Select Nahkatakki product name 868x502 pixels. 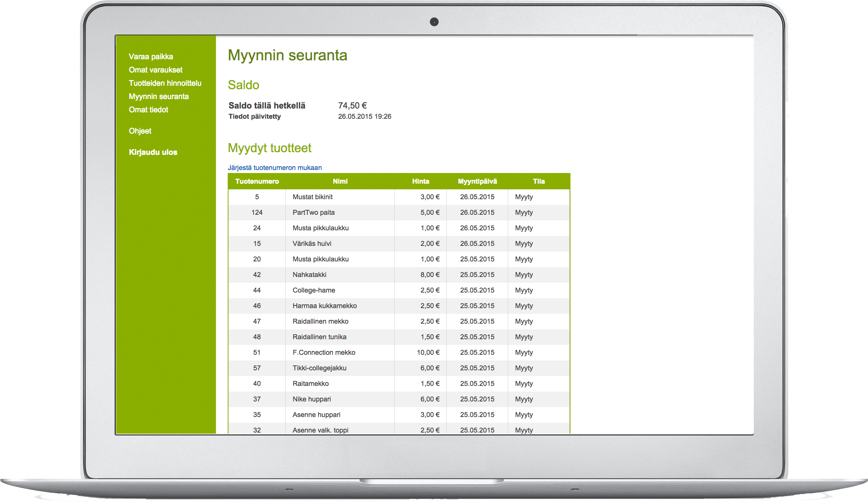(309, 275)
